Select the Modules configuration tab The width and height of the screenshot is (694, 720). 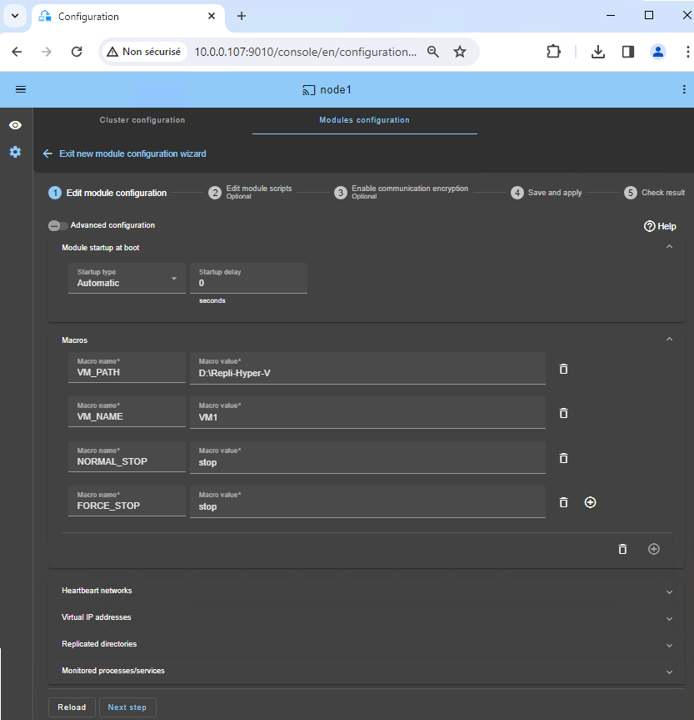coord(364,120)
